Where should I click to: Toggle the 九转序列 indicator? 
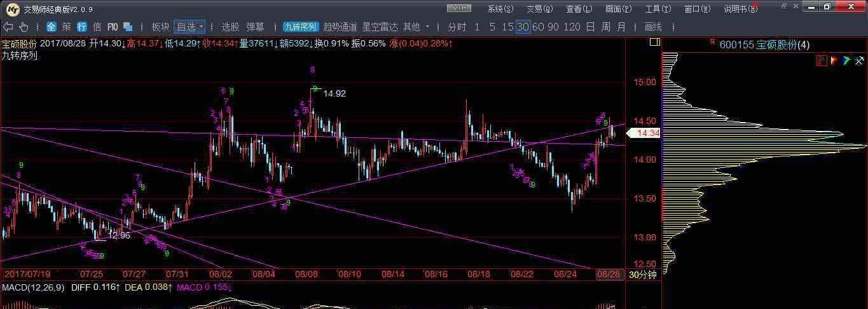tap(300, 27)
